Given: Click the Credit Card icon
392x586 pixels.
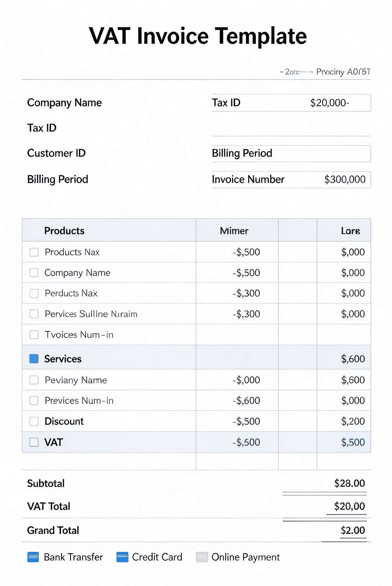Looking at the screenshot, I should [x=122, y=557].
